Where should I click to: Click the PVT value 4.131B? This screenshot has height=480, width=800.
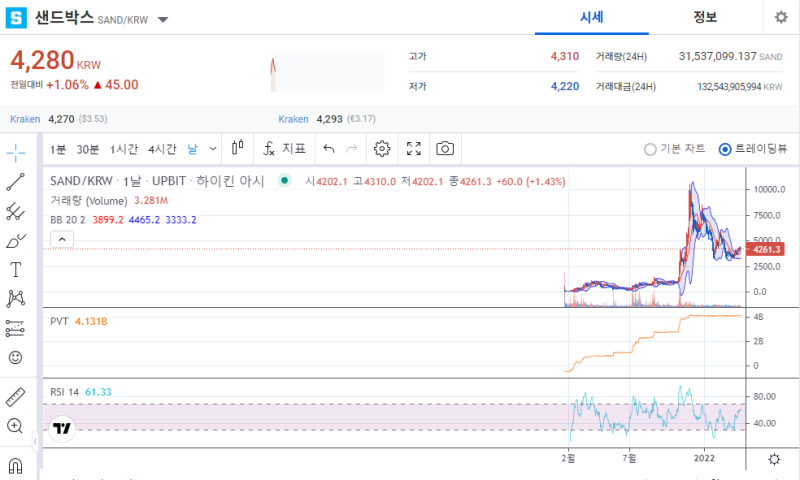[x=91, y=321]
